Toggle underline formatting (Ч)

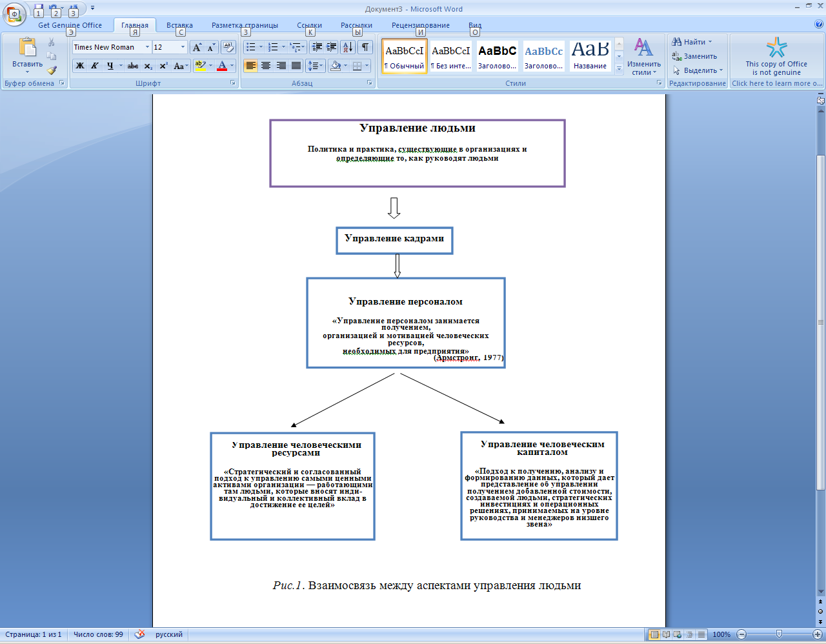[x=110, y=66]
